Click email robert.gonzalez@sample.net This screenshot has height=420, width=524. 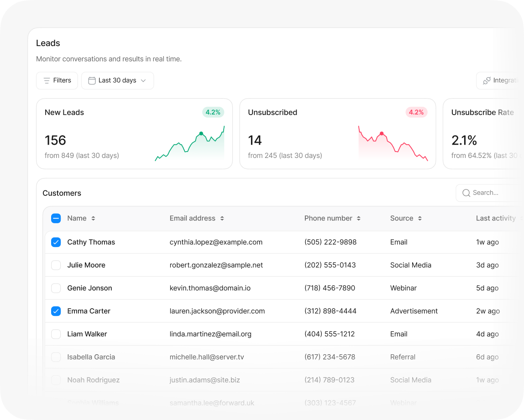pyautogui.click(x=216, y=265)
